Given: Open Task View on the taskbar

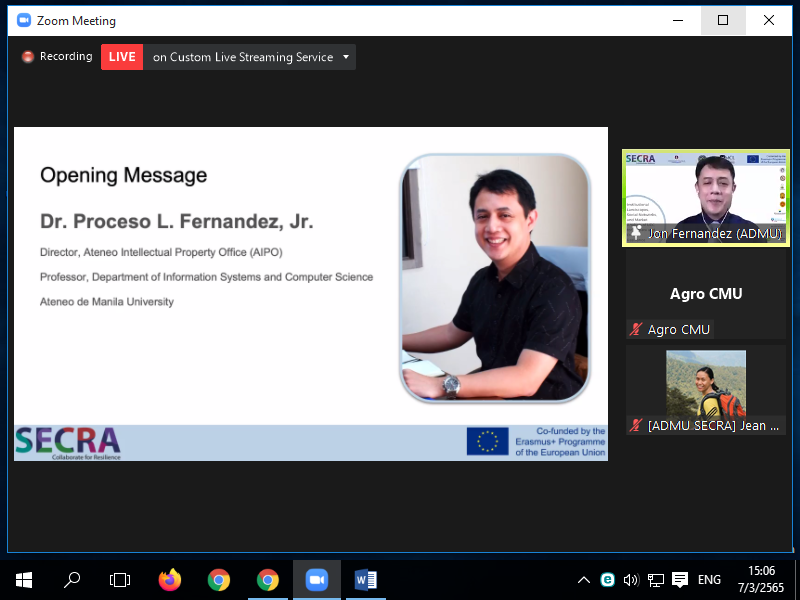Looking at the screenshot, I should 120,580.
